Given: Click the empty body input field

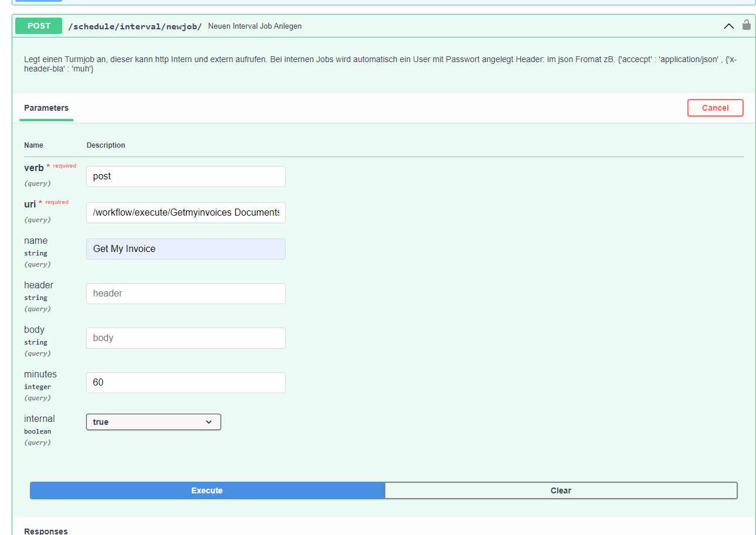Looking at the screenshot, I should click(x=186, y=338).
